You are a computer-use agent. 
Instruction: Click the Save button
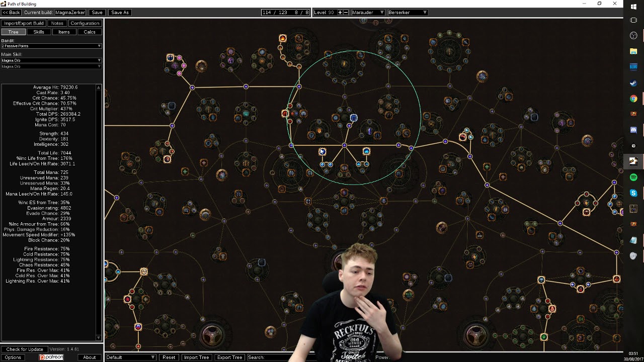pos(97,12)
